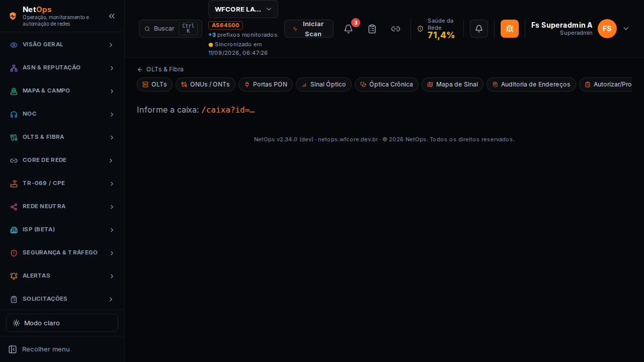Open the WFCORE LA... tenant dropdown
644x362 pixels.
point(243,9)
